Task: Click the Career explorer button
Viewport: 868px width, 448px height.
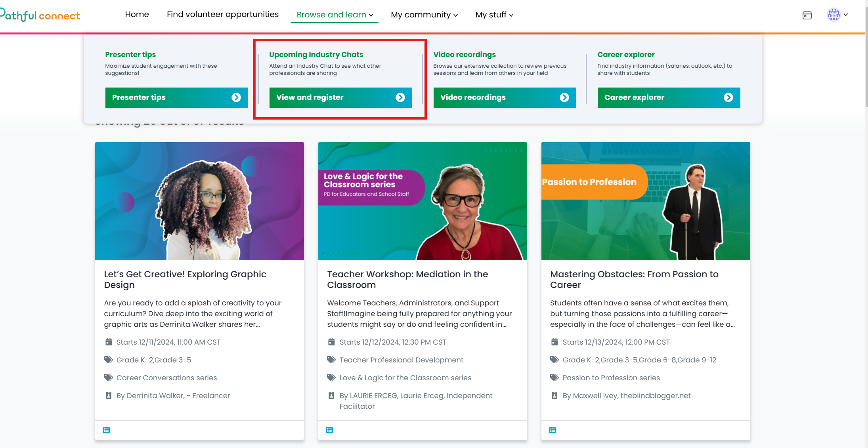Action: (x=669, y=97)
